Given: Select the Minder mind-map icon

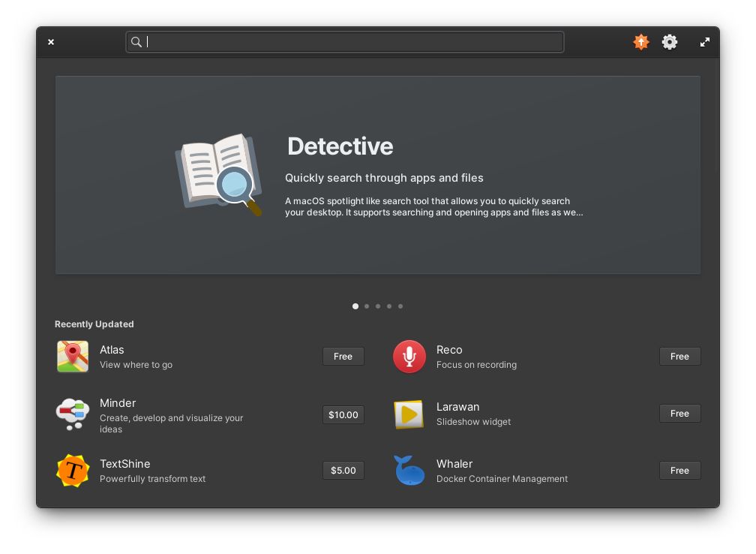Looking at the screenshot, I should click(72, 414).
